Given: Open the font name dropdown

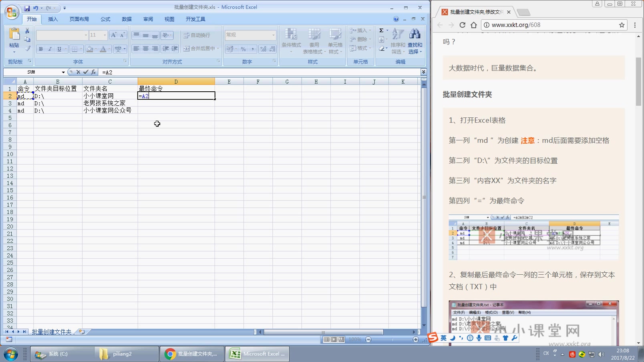Looking at the screenshot, I should click(86, 35).
